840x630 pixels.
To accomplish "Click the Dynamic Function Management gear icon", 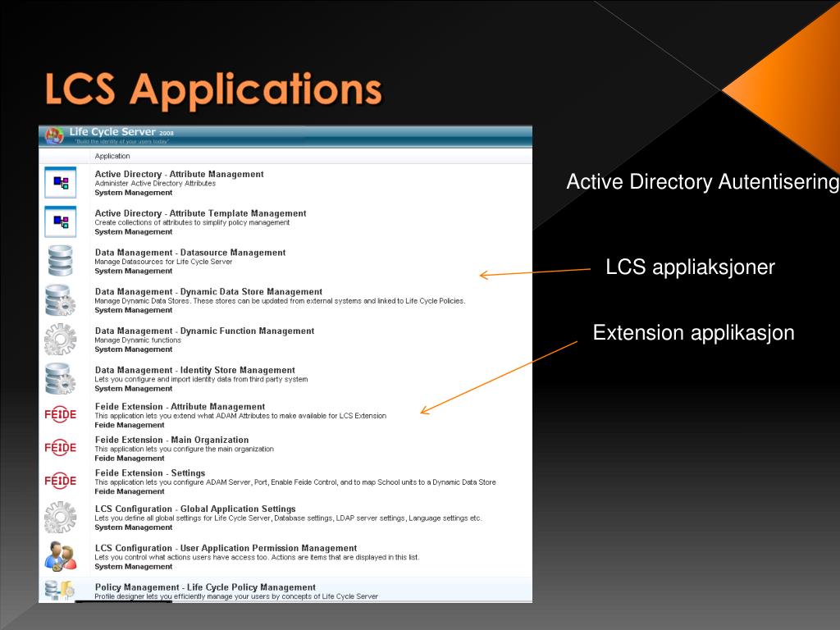I will click(x=61, y=339).
